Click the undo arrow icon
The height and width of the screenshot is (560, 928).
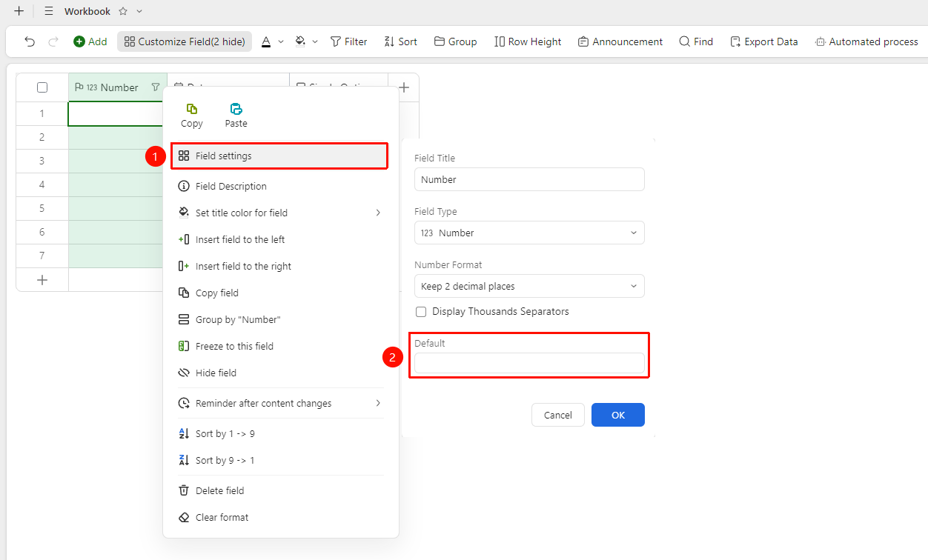coord(30,41)
